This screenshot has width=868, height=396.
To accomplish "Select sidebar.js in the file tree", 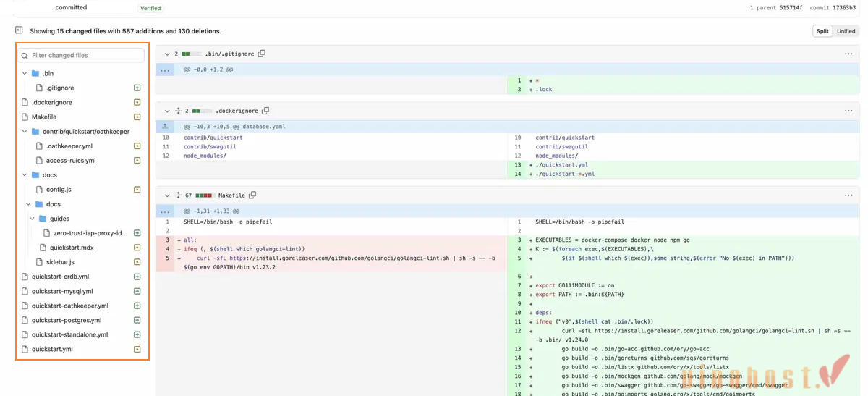I will tap(60, 262).
